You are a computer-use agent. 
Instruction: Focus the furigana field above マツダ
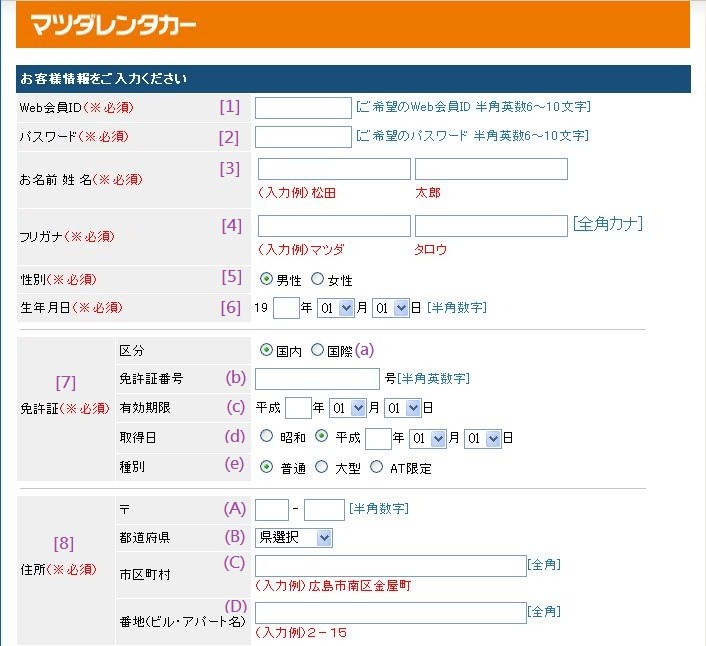[x=334, y=226]
